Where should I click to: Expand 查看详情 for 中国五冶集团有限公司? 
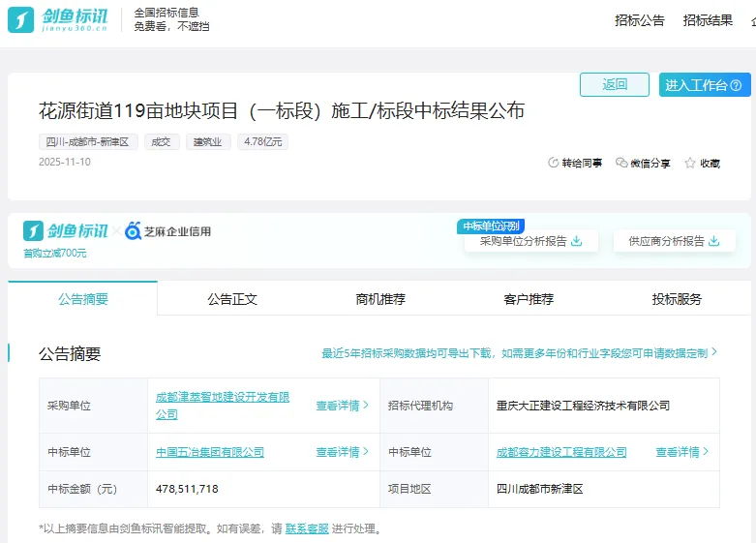342,452
